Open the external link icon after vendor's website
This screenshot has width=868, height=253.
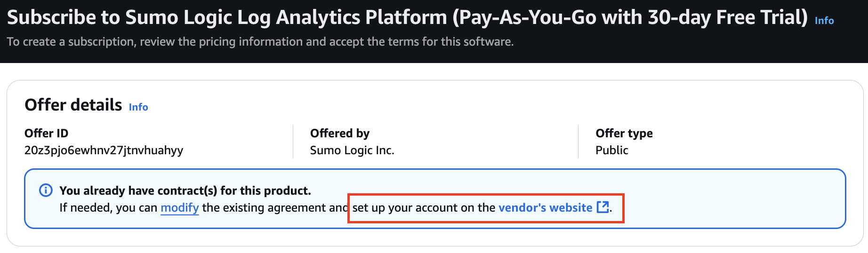(x=603, y=207)
